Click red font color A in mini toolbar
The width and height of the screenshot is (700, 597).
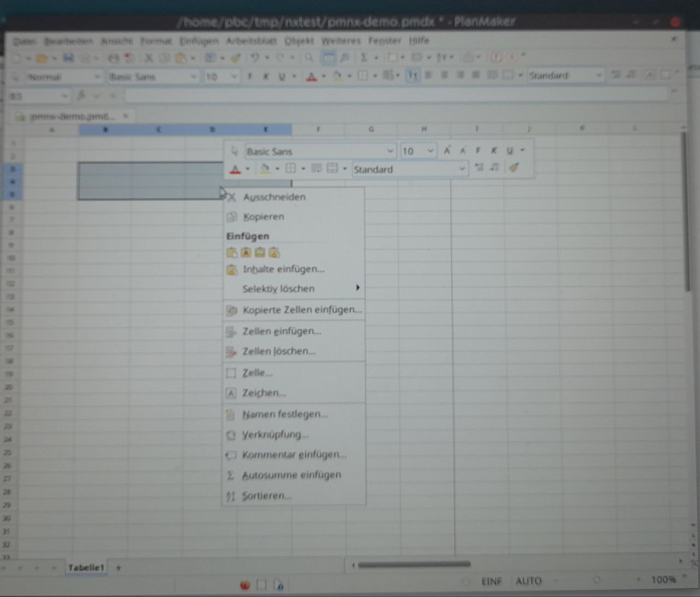tap(235, 169)
